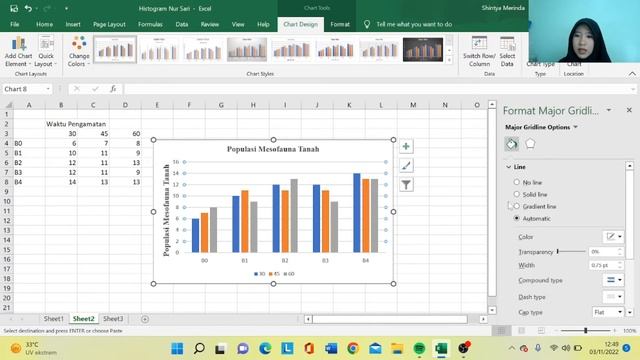Open Windows Start menu

177,349
